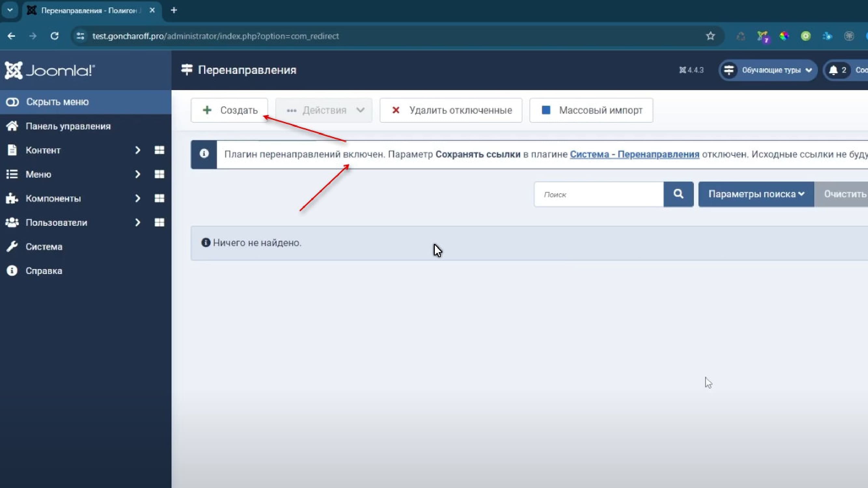Screen dimensions: 868x488
Task: Click the Ничего не найдено message
Action: (257, 243)
